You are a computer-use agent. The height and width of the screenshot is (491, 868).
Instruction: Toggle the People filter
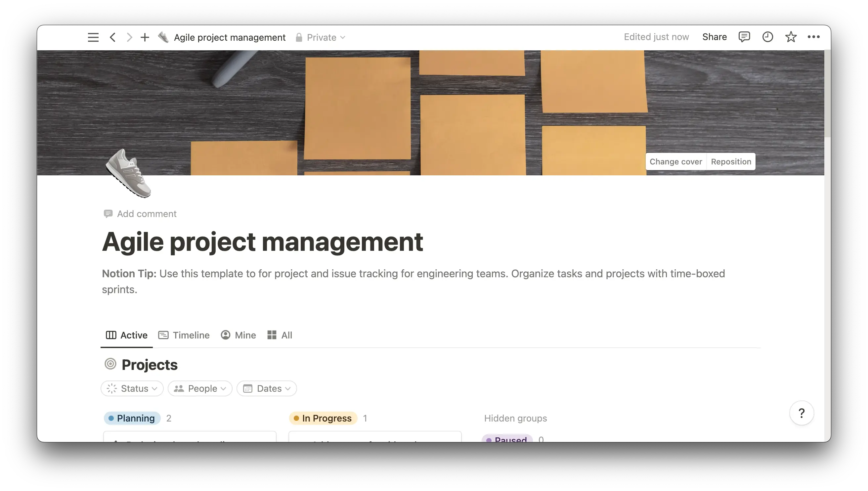pos(199,388)
